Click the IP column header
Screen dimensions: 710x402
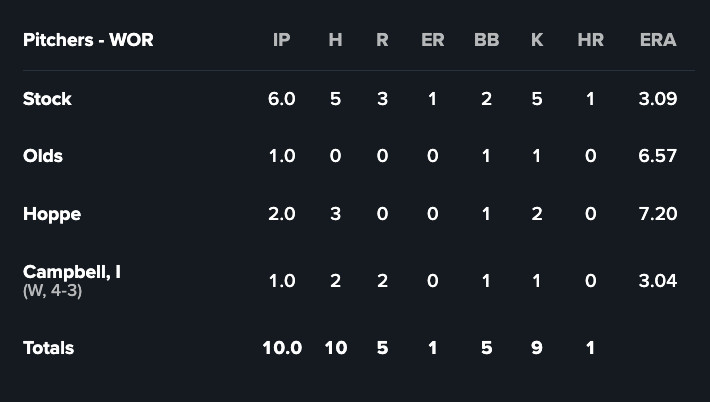[281, 40]
